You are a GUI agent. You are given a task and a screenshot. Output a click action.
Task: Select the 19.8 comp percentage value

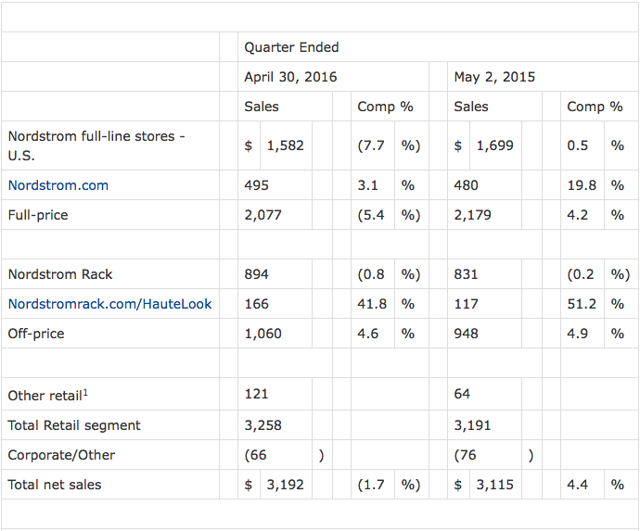(582, 185)
